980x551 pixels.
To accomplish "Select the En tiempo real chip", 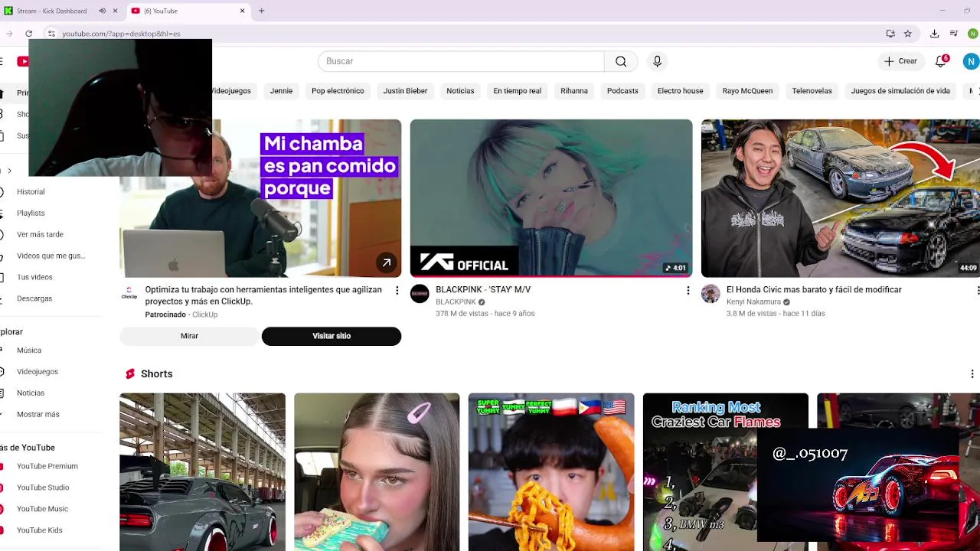I will pyautogui.click(x=517, y=91).
